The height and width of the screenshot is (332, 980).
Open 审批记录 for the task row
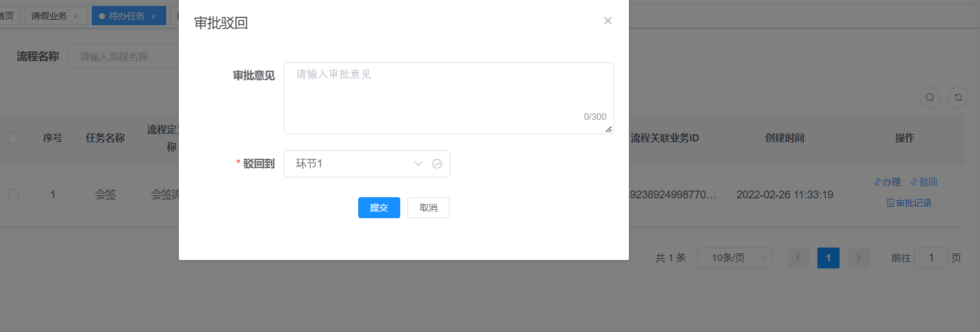pyautogui.click(x=909, y=203)
